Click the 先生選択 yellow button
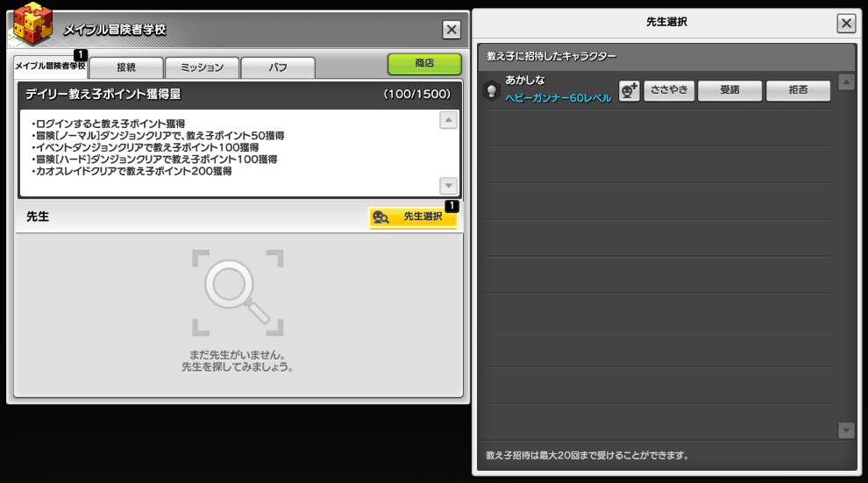Screen dimensions: 868x483 tap(413, 217)
